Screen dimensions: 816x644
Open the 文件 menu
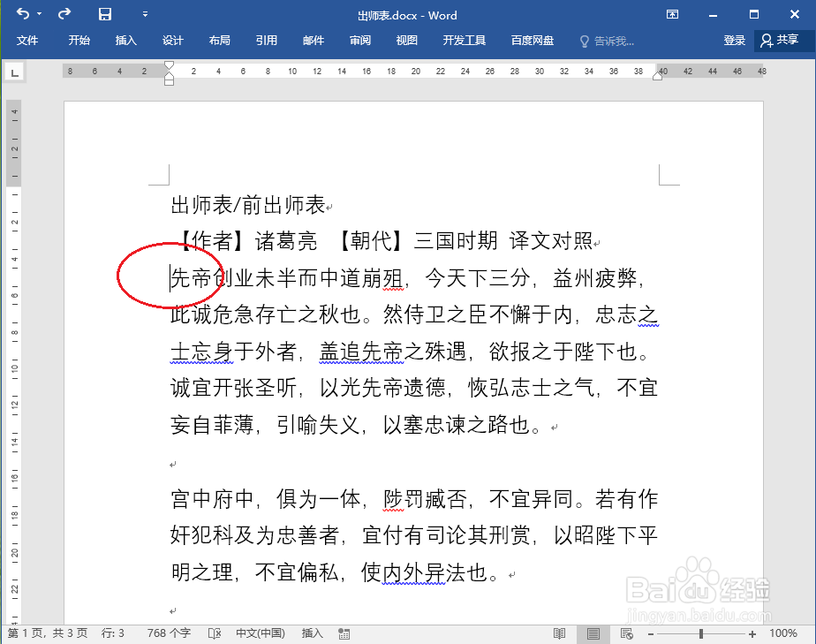pos(27,40)
